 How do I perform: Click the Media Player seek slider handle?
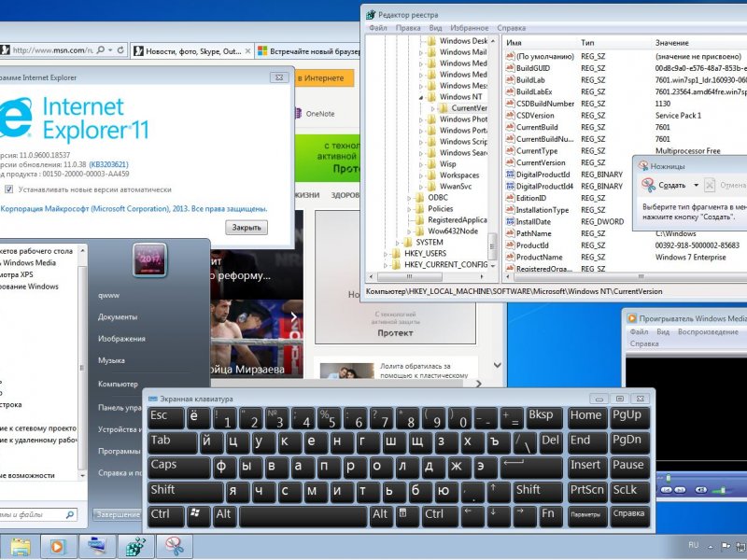click(668, 478)
